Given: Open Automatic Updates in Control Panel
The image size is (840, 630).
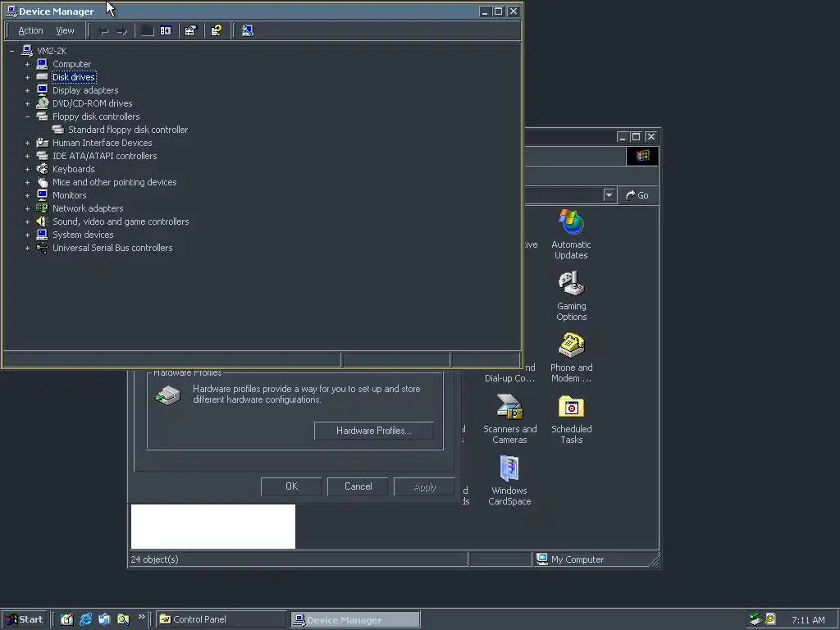Looking at the screenshot, I should [571, 235].
